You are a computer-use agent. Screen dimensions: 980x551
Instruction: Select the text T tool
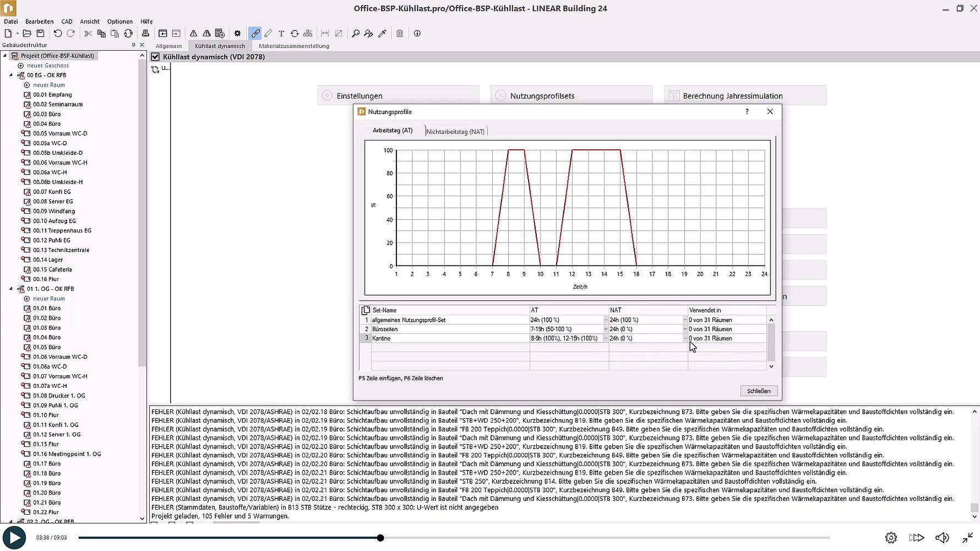(281, 34)
